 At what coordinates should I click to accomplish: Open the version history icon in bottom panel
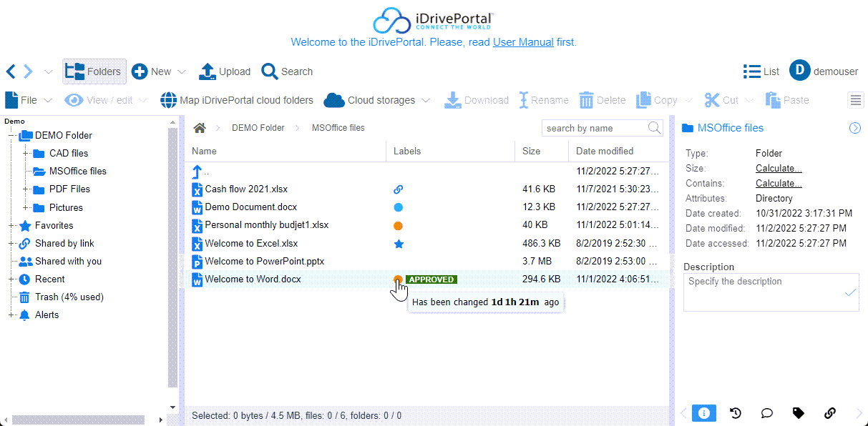[x=735, y=412]
